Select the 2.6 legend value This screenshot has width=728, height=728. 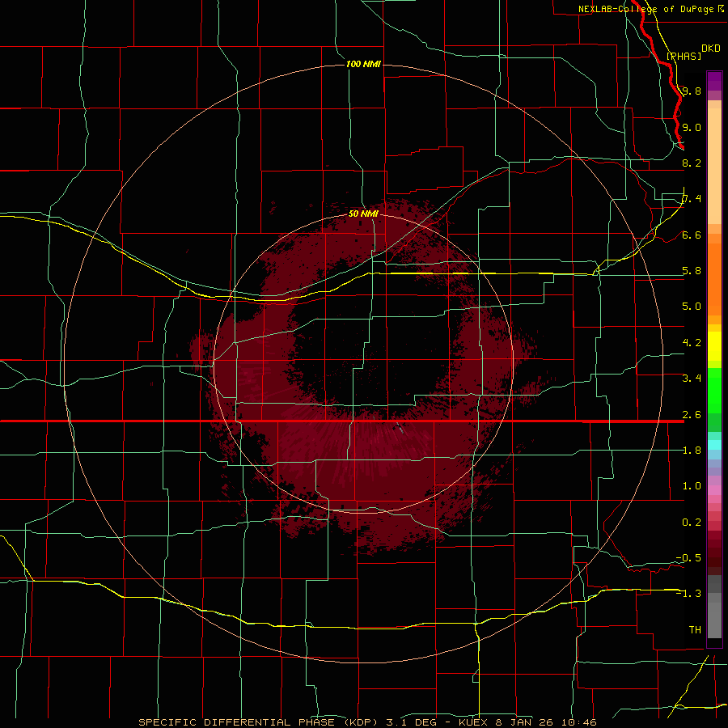[692, 415]
